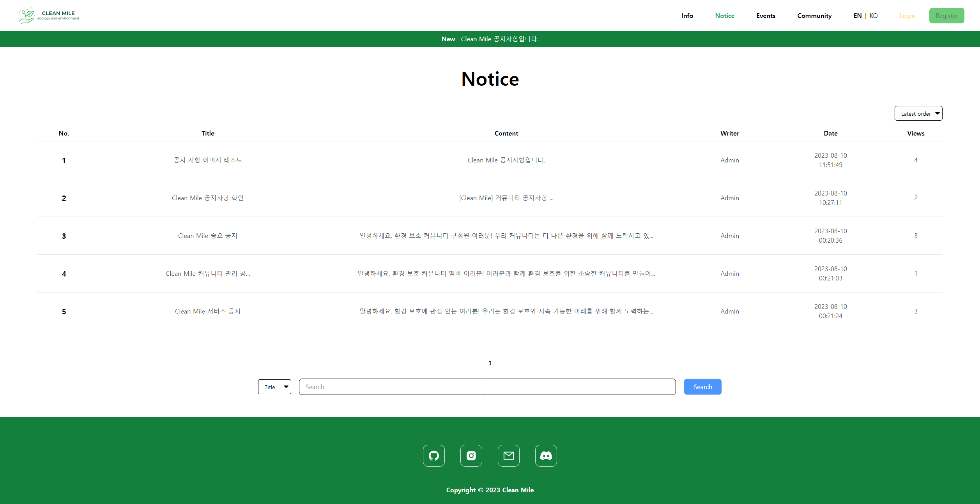Open notice titled '공지 사항 이미지 테스트'
Screen dimensions: 980x504
208,160
